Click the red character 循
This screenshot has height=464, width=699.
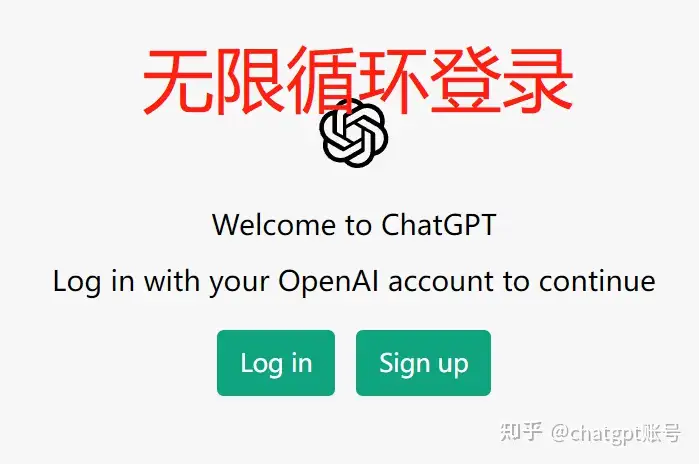[322, 81]
